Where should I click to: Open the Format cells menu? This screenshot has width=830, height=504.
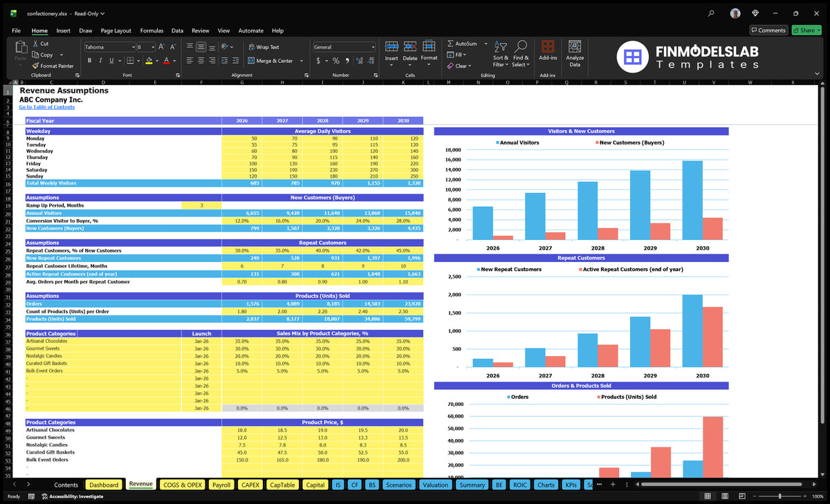(429, 52)
